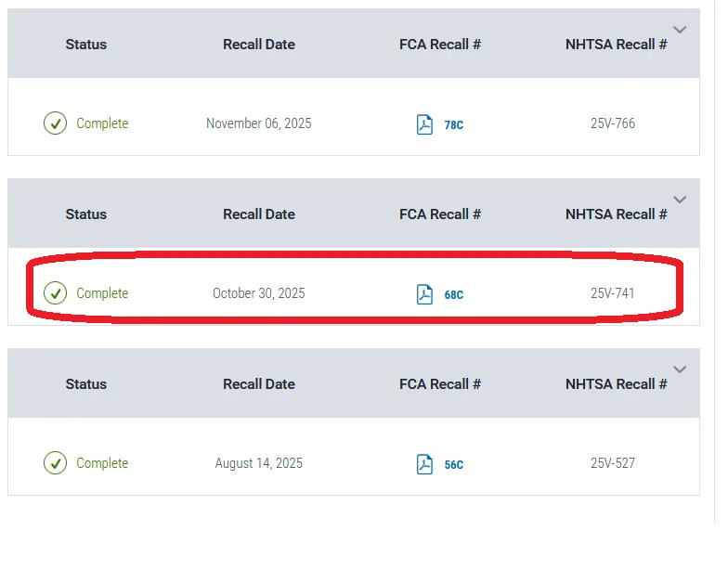The width and height of the screenshot is (728, 583).
Task: Click the November 06 Complete checkmark icon
Action: pyautogui.click(x=56, y=123)
